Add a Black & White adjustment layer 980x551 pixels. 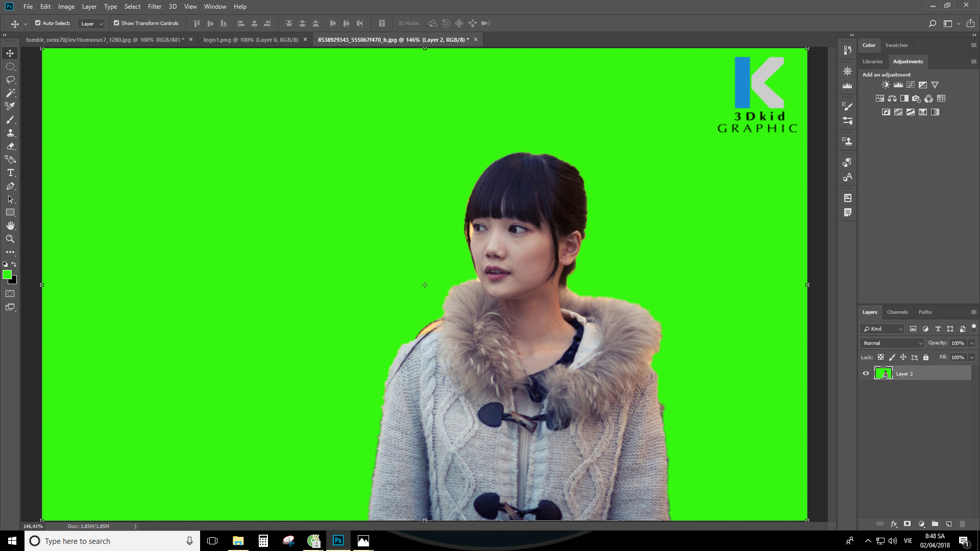click(x=903, y=98)
